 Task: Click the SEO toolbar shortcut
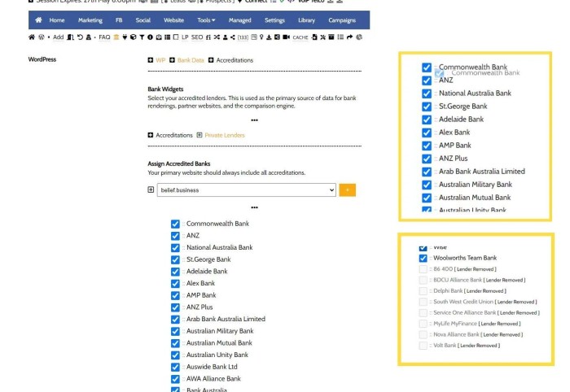tap(198, 37)
